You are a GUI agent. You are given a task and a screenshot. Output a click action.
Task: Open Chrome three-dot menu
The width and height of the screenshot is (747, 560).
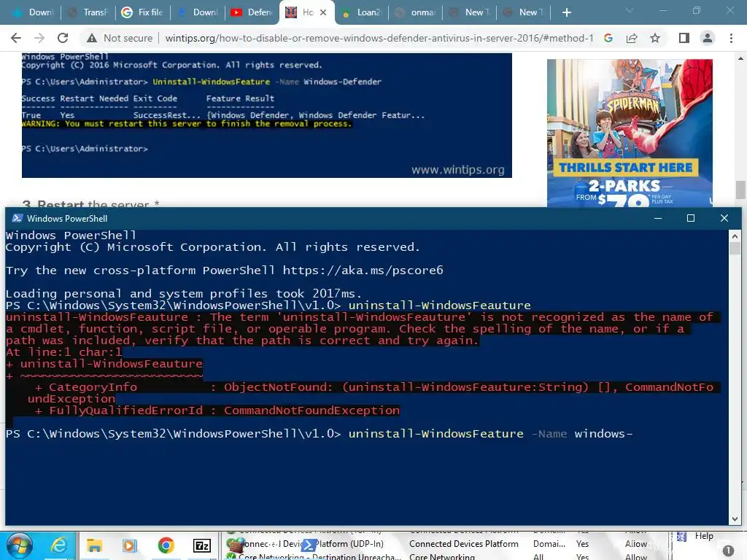coord(731,38)
